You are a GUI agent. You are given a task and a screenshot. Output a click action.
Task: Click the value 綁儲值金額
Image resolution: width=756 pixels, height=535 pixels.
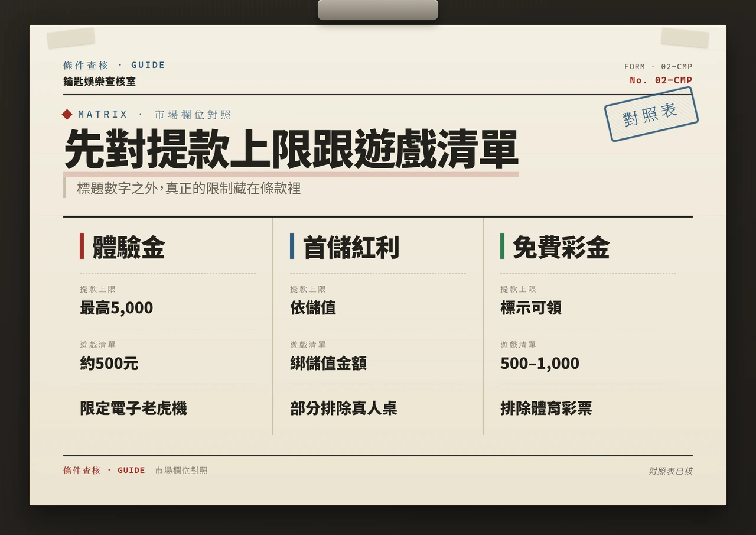click(328, 363)
